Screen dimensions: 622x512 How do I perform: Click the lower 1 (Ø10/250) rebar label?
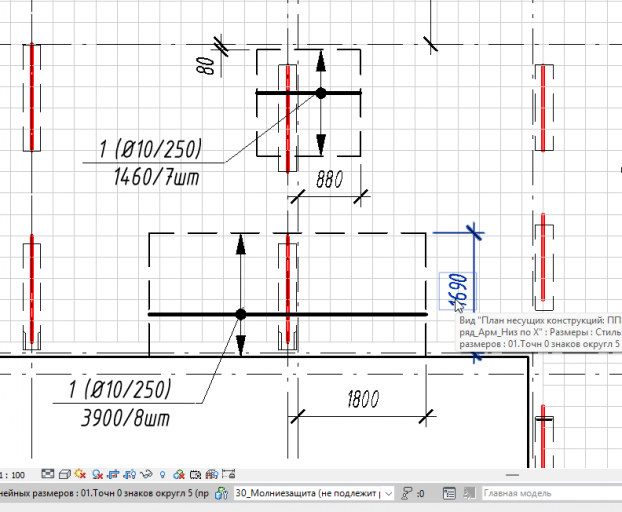pyautogui.click(x=120, y=389)
